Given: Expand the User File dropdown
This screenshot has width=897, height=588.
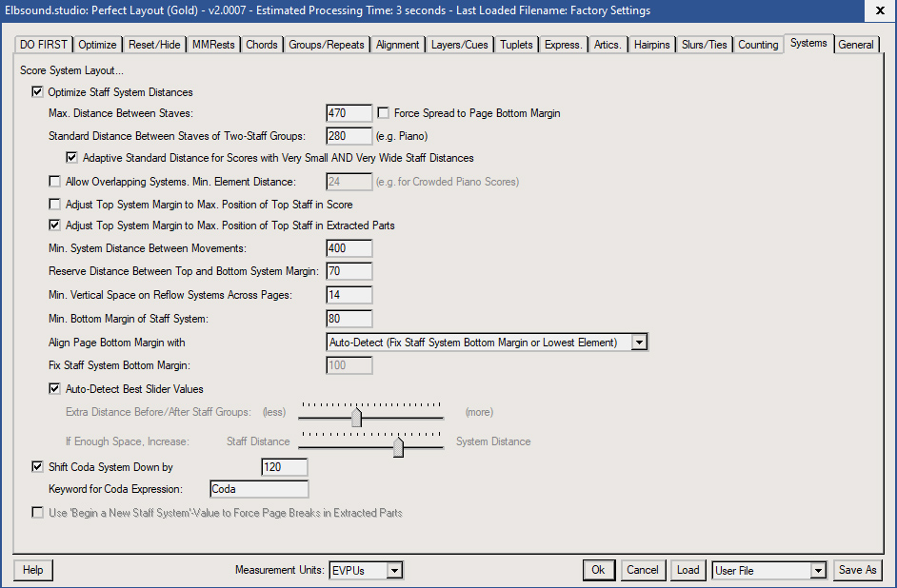Looking at the screenshot, I should point(817,571).
